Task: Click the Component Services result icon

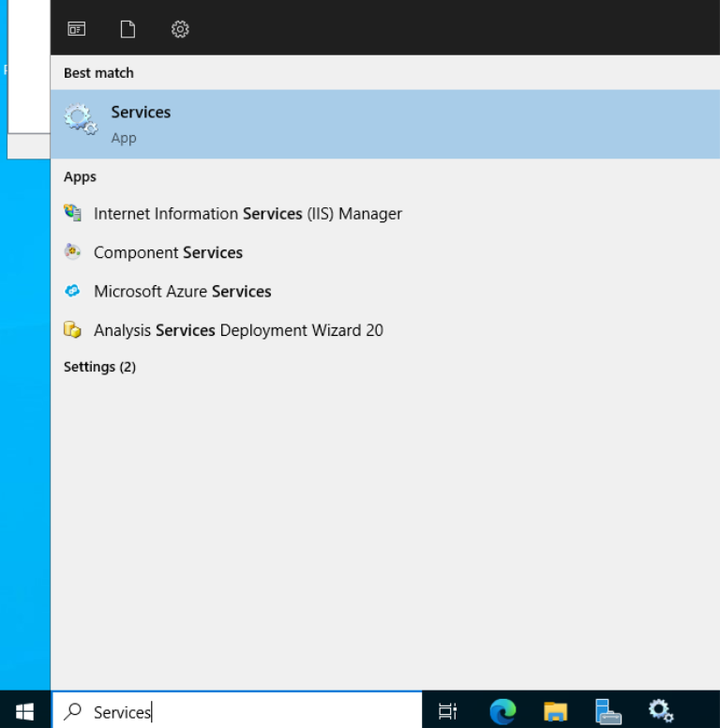Action: (x=72, y=252)
